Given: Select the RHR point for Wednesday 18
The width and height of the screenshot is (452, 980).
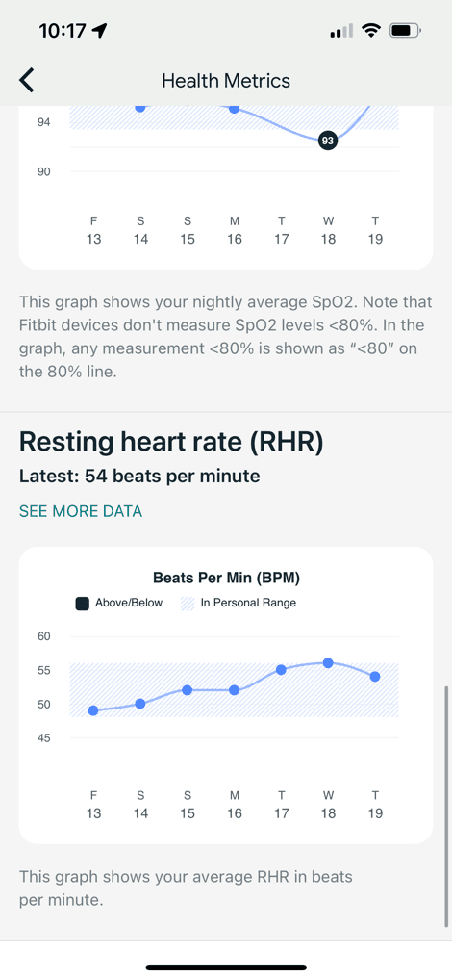Looking at the screenshot, I should (x=328, y=662).
